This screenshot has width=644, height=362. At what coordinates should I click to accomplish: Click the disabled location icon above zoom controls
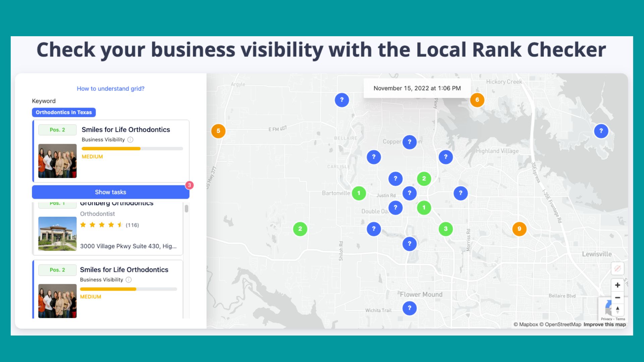coord(617,268)
